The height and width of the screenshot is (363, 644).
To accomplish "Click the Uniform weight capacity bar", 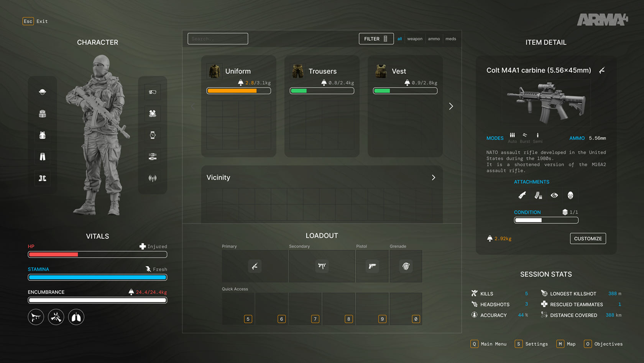I will [238, 91].
